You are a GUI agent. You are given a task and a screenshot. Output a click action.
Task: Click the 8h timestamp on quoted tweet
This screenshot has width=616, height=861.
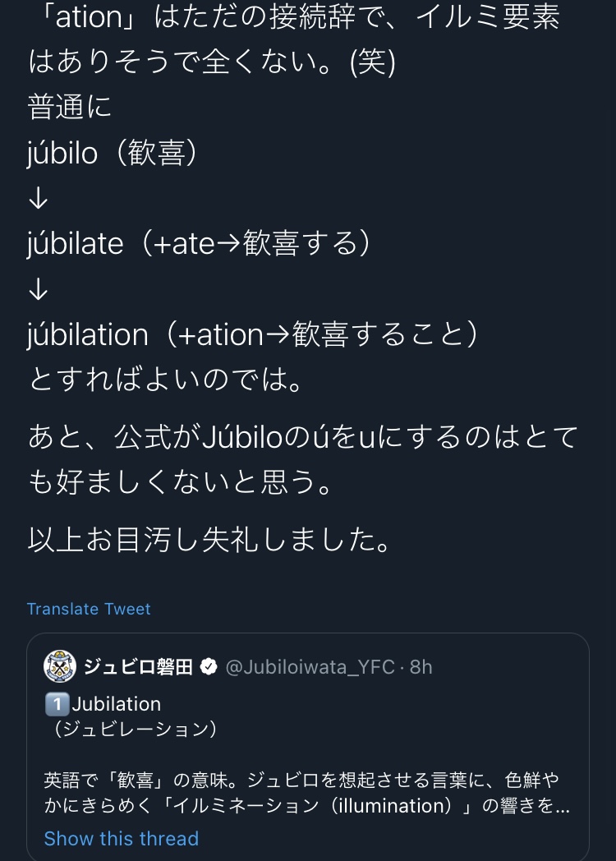pyautogui.click(x=421, y=666)
